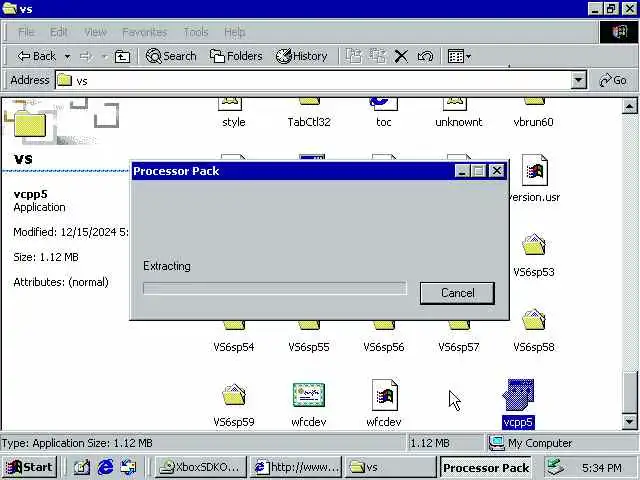The width and height of the screenshot is (640, 480).
Task: Select the VS6sp56 folder label
Action: [x=384, y=347]
